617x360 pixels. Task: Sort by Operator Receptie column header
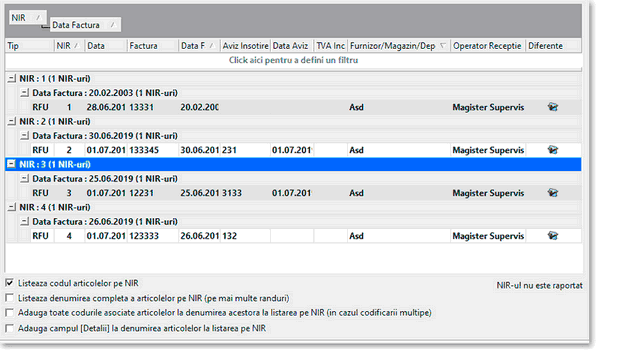pos(488,46)
